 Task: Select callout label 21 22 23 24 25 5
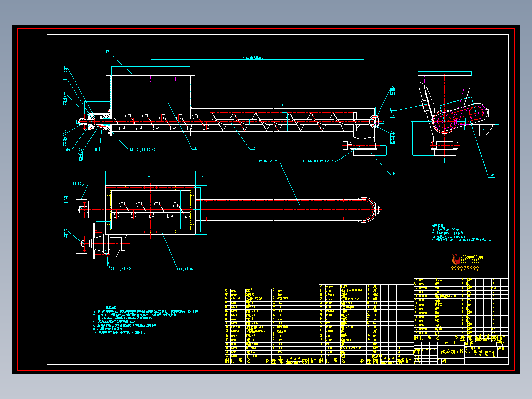tap(318, 160)
